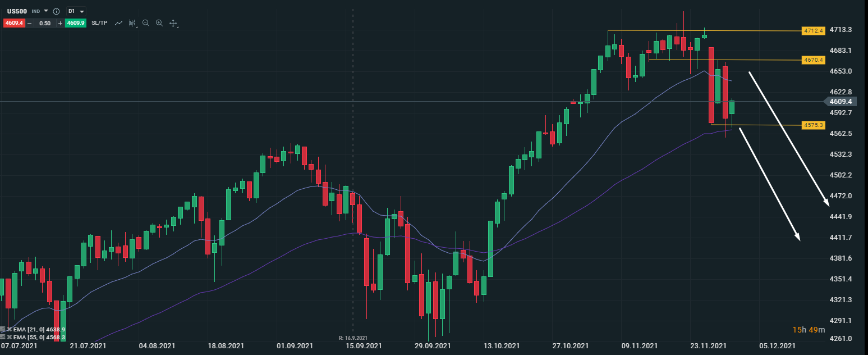Image resolution: width=868 pixels, height=355 pixels.
Task: Toggle the SL/TP option
Action: pyautogui.click(x=99, y=23)
